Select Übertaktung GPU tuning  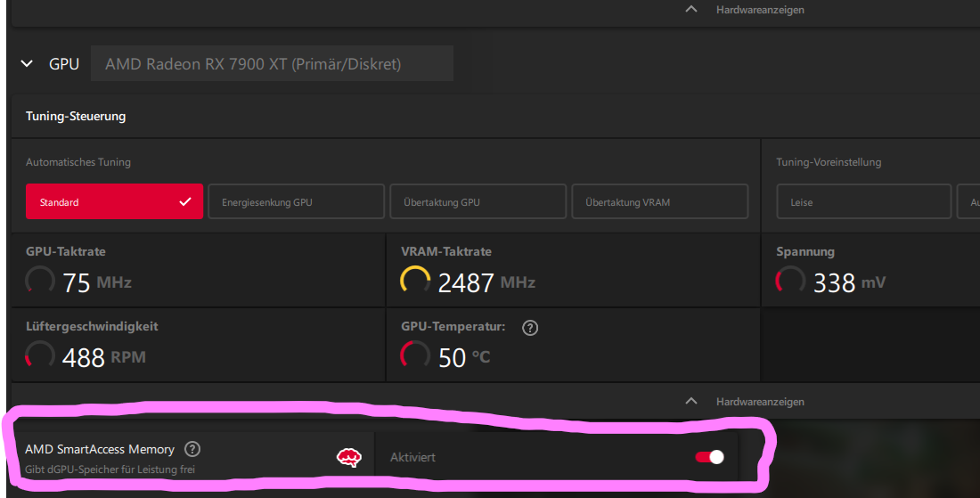pos(478,201)
